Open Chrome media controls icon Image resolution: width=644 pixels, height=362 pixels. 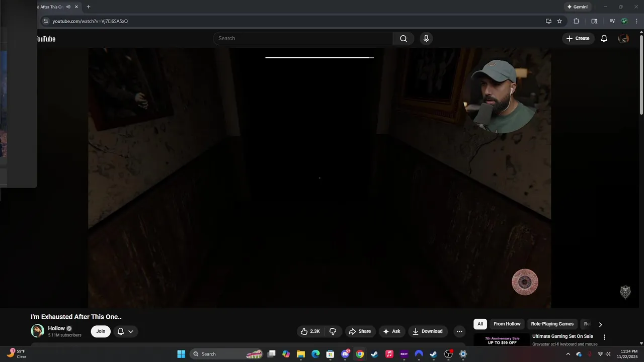(612, 21)
